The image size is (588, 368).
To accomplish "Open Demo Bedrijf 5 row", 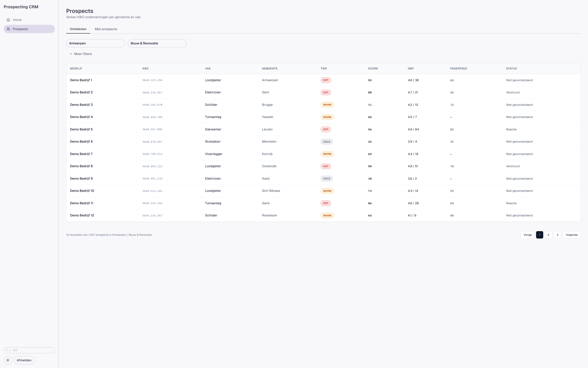I will pos(323,129).
